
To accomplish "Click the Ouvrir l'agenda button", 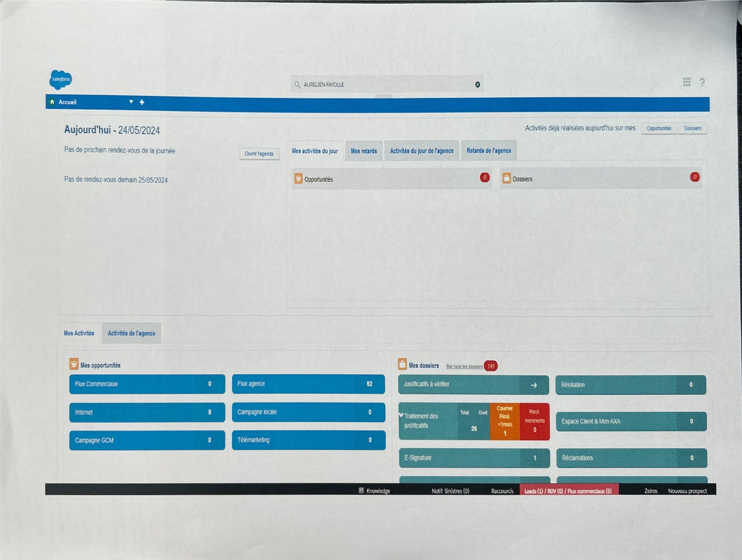I will click(x=259, y=154).
